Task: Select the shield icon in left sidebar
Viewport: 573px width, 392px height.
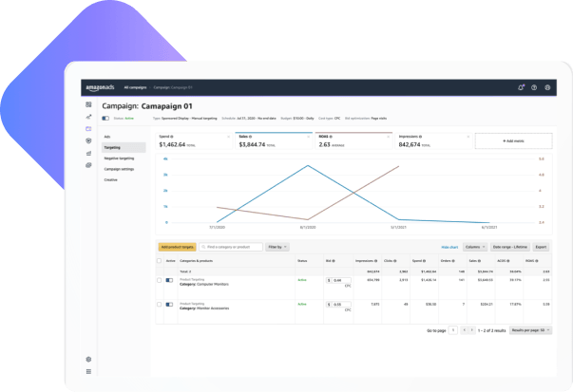Action: pos(88,140)
